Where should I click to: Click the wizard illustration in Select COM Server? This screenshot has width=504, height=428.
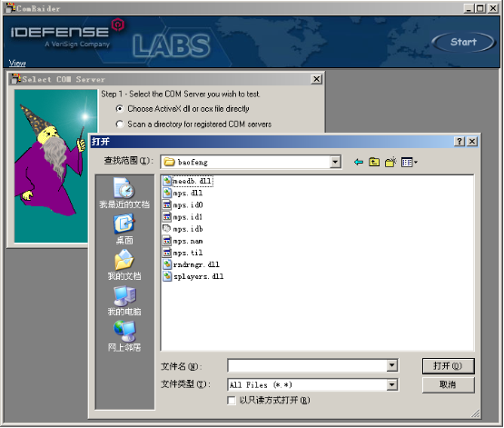(x=51, y=165)
